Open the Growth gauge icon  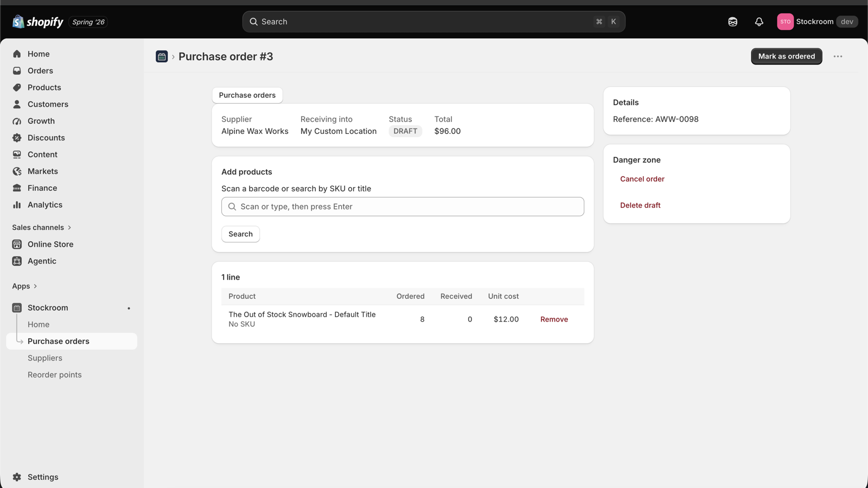[17, 121]
